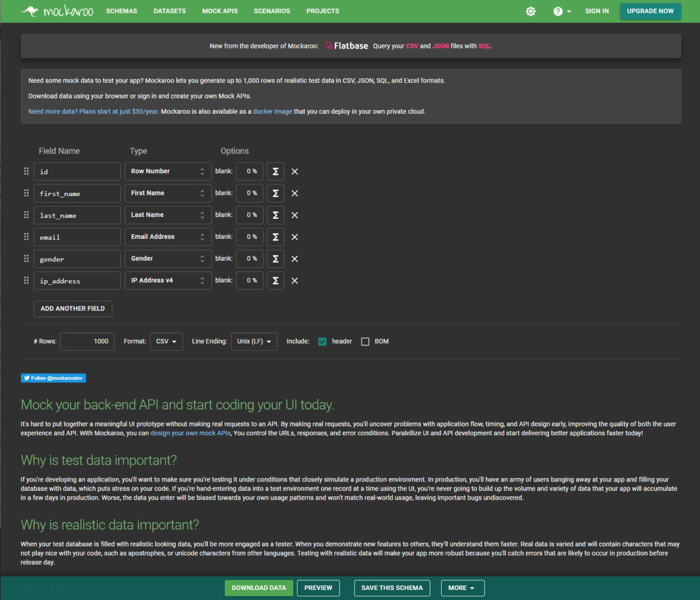Click the drag handle next to the id field

pyautogui.click(x=26, y=171)
